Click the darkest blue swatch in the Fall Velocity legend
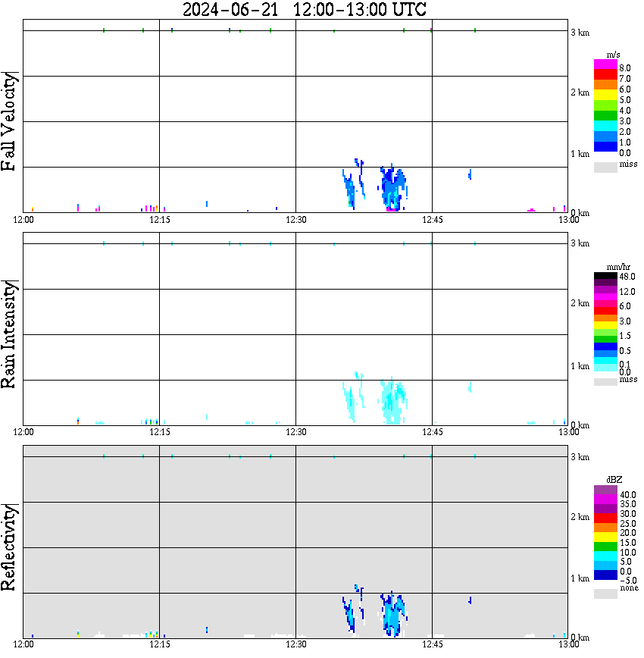Screen dimensions: 644x658 pos(605,146)
